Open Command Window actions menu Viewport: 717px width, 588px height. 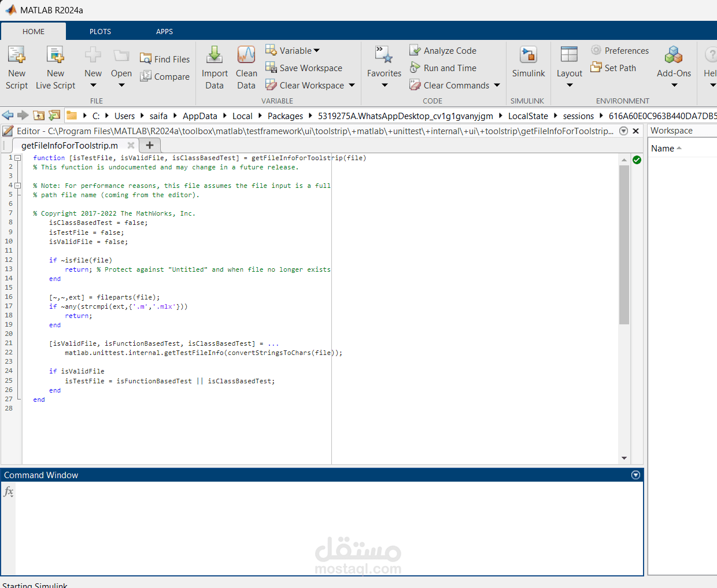635,475
